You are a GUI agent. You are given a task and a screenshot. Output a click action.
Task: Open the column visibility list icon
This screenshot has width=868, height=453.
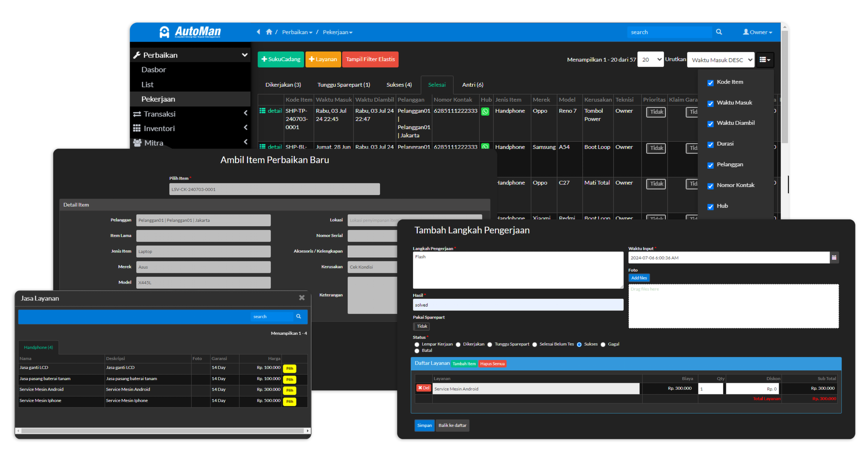tap(765, 60)
